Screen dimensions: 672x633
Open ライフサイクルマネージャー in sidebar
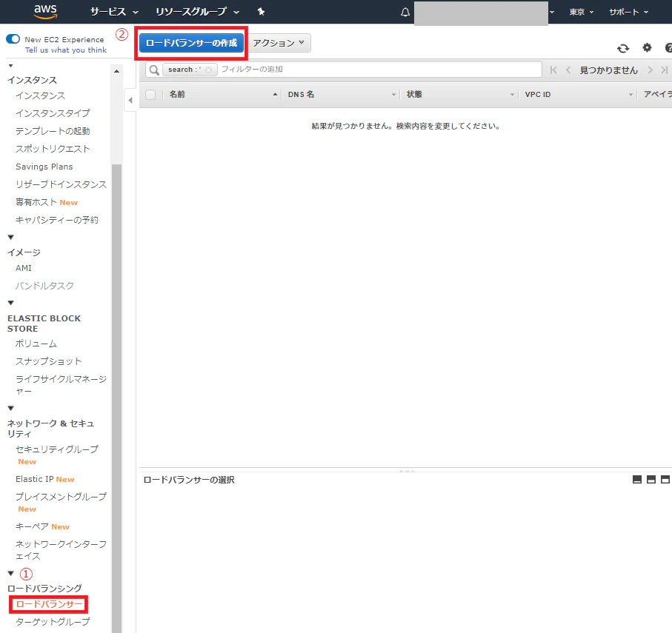[x=61, y=384]
